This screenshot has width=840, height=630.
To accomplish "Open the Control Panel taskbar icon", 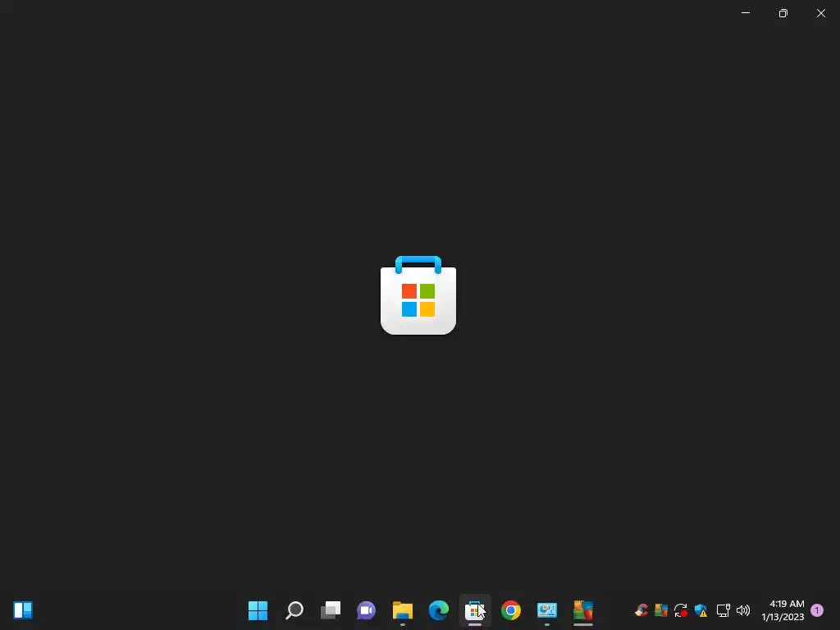I will [547, 610].
